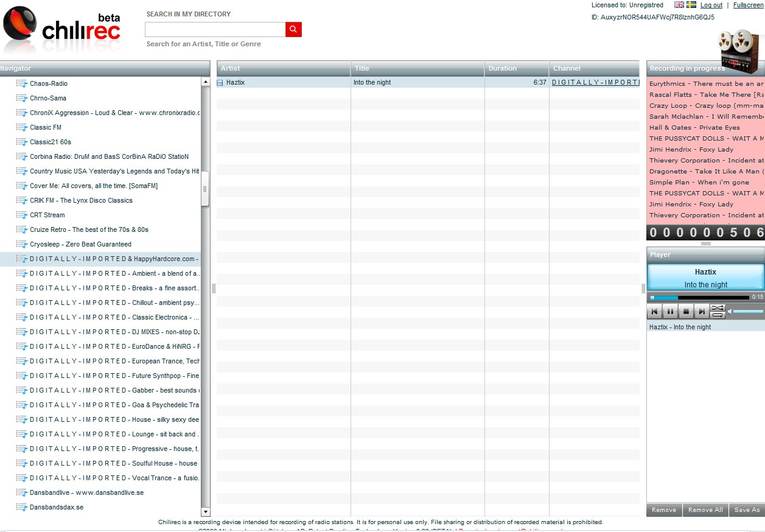
Task: Click the station icon beside Cryosleep
Action: 22,244
